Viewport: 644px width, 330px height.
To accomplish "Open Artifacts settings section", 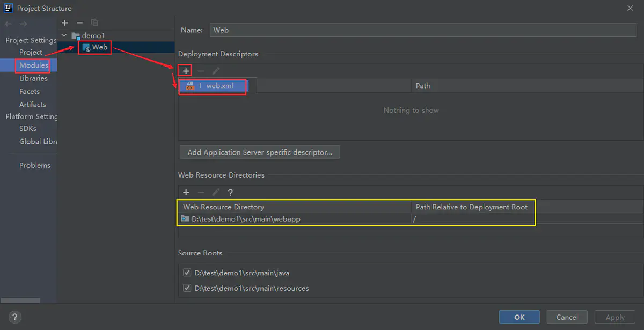I will (x=33, y=105).
